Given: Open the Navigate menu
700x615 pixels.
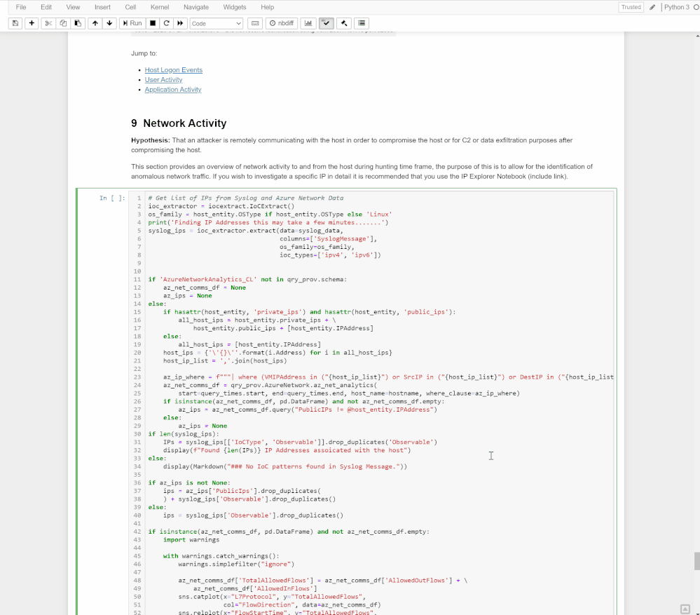Looking at the screenshot, I should 196,7.
